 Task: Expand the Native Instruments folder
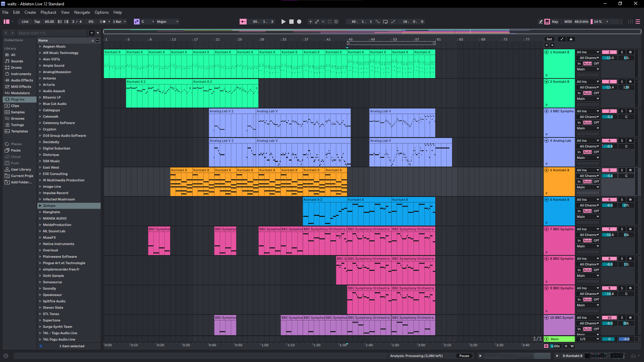click(x=40, y=244)
